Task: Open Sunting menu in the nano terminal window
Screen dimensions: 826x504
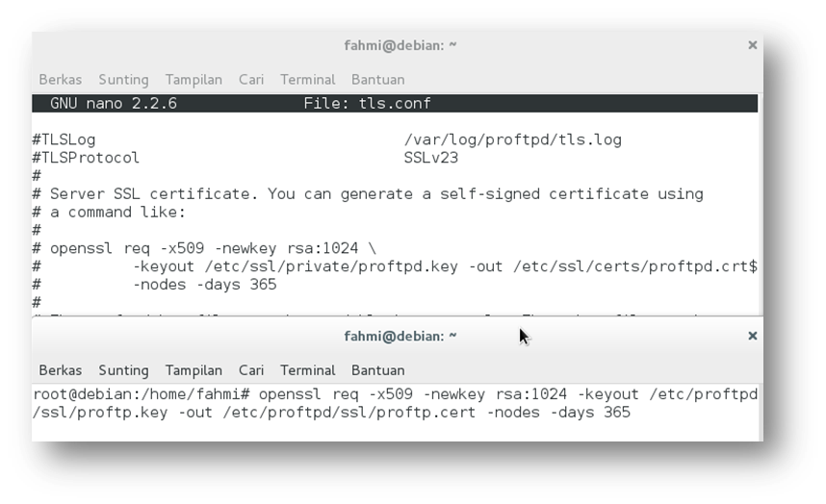Action: (123, 80)
